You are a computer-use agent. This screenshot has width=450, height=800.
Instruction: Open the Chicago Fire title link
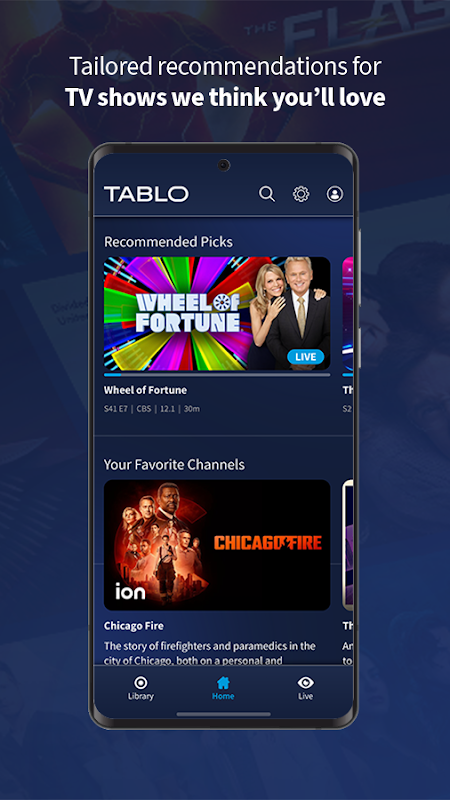point(134,626)
